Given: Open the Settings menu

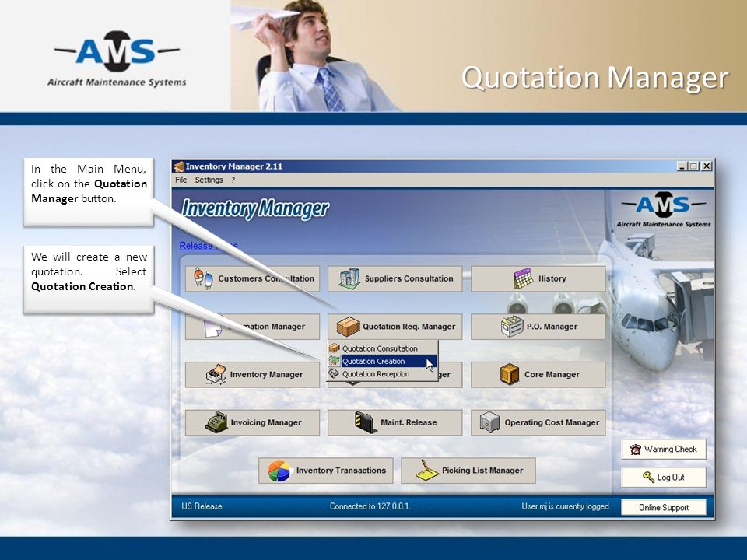Looking at the screenshot, I should (x=209, y=180).
